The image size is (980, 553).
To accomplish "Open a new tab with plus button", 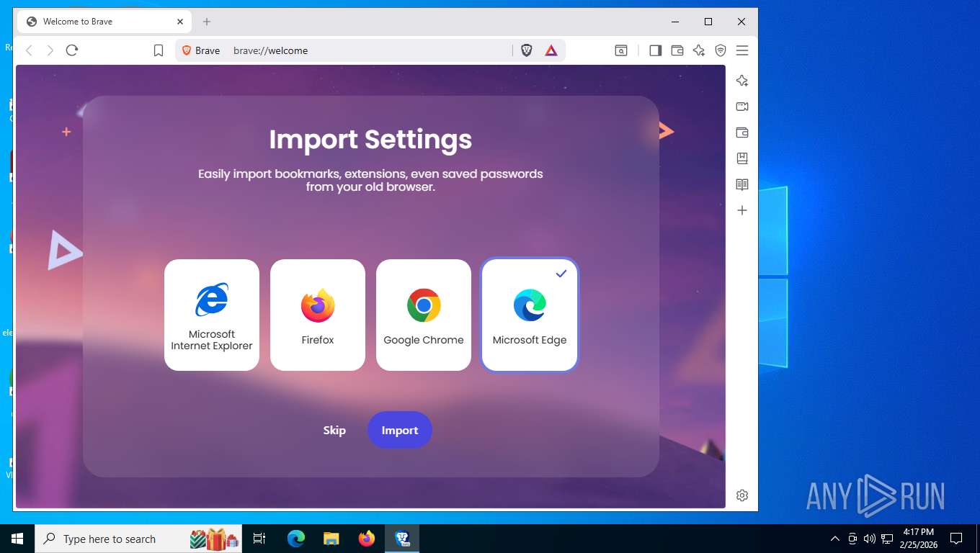I will click(x=207, y=22).
